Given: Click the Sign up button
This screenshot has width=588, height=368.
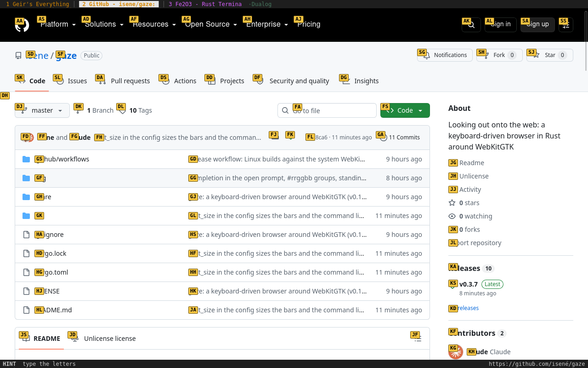Looking at the screenshot, I should pyautogui.click(x=537, y=24).
